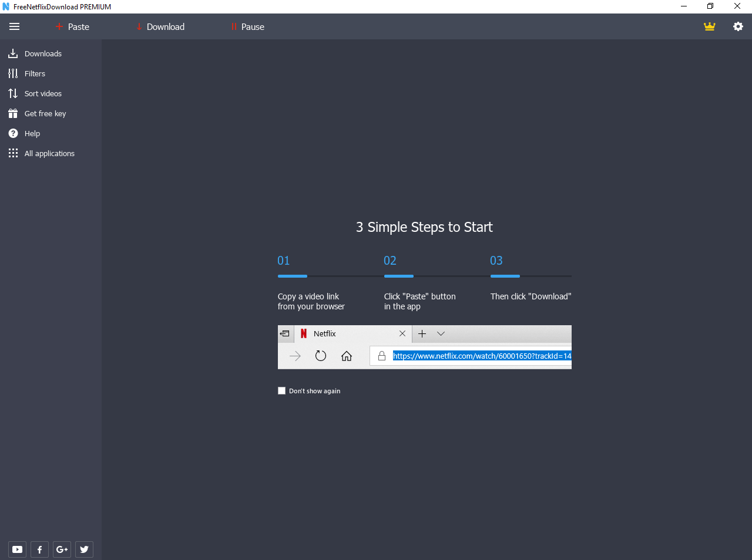Click the step 01 progress indicator
The image size is (752, 560).
tap(292, 275)
